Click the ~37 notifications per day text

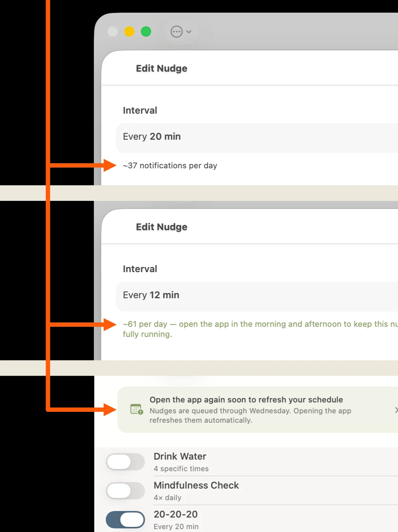coord(170,165)
